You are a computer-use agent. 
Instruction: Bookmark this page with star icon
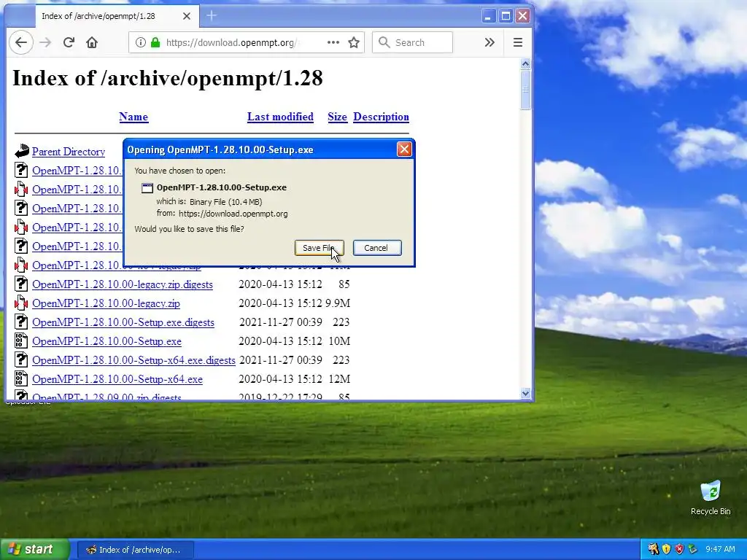[x=354, y=42]
